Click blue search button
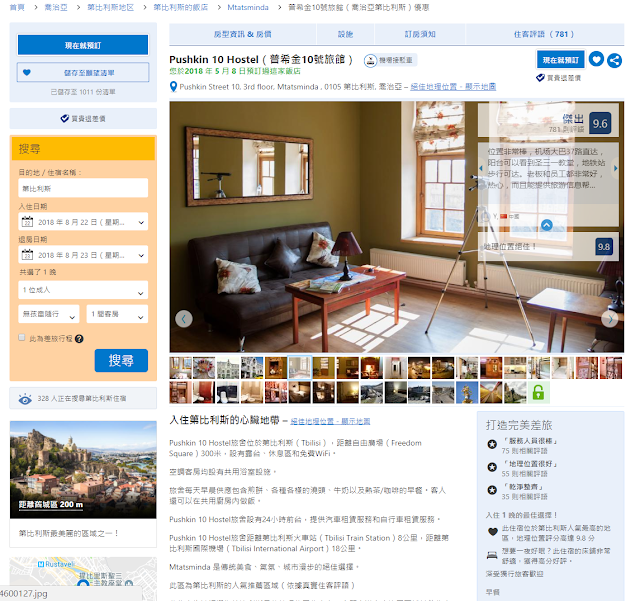Image resolution: width=640 pixels, height=601 pixels. pyautogui.click(x=121, y=361)
